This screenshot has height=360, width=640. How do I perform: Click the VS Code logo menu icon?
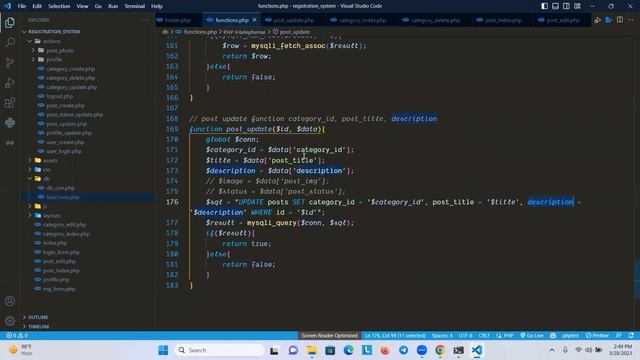point(7,6)
